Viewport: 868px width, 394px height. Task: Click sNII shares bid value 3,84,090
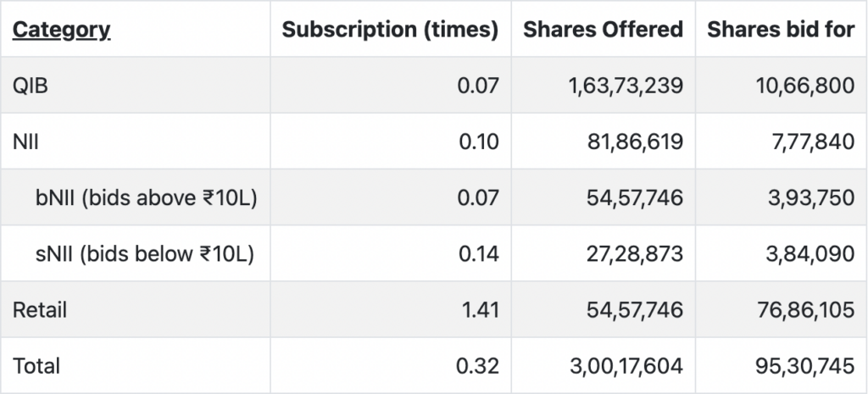(810, 254)
